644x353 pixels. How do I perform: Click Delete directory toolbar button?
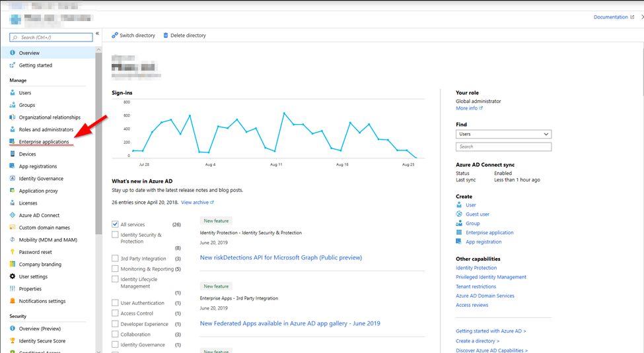184,36
